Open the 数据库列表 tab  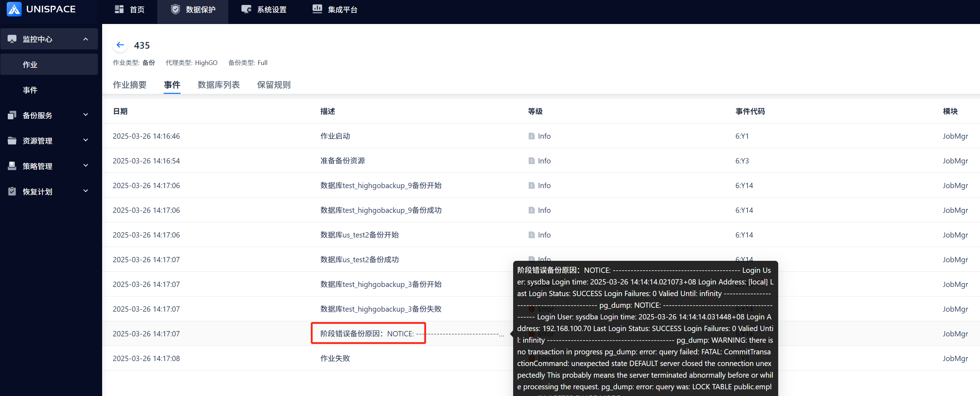218,85
